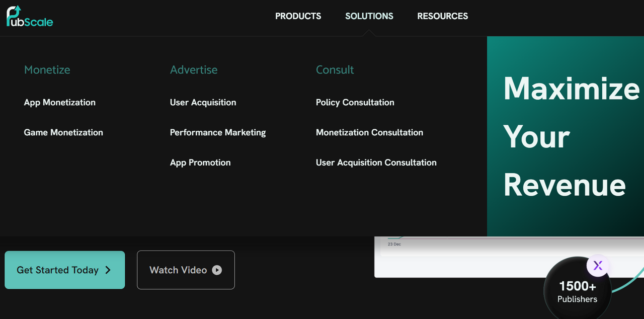644x319 pixels.
Task: Go to Game Monetization
Action: click(63, 132)
